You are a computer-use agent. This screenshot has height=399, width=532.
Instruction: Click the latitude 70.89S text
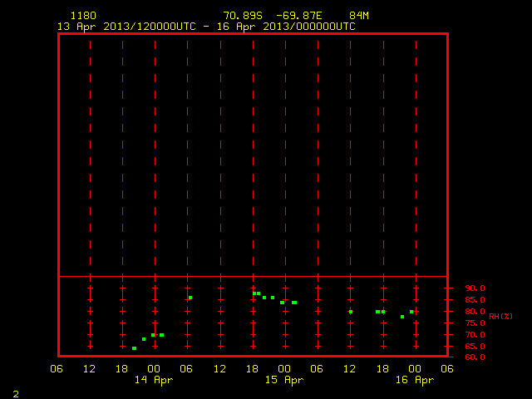243,16
